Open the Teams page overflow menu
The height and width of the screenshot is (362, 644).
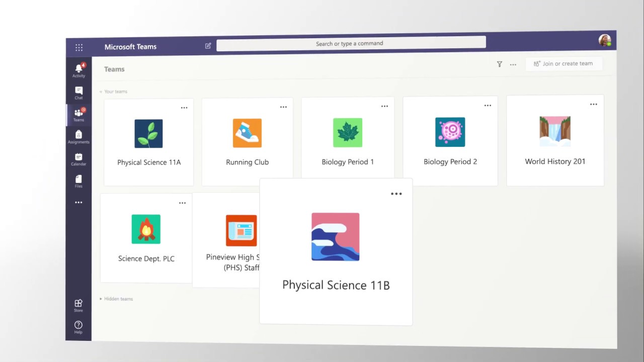513,64
